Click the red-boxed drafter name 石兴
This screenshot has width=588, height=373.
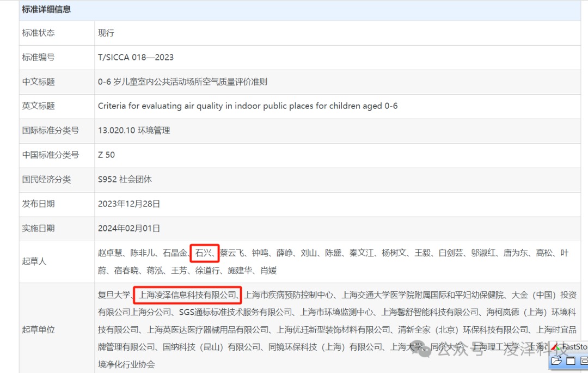coord(204,253)
